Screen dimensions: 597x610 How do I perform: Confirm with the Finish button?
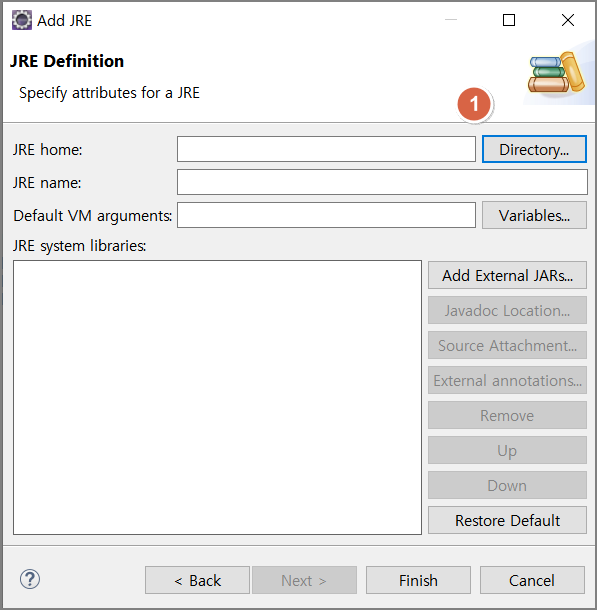418,580
